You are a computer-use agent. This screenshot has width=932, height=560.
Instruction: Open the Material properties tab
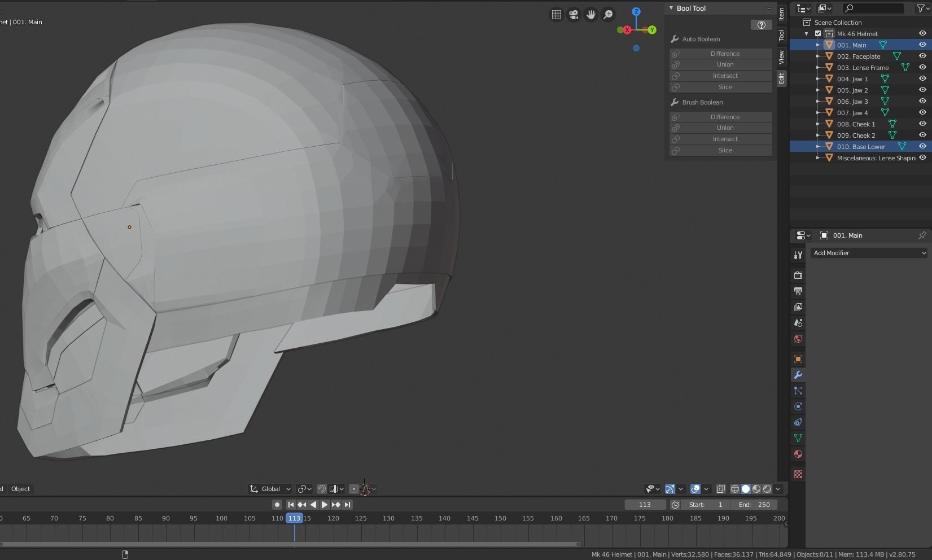tap(798, 454)
